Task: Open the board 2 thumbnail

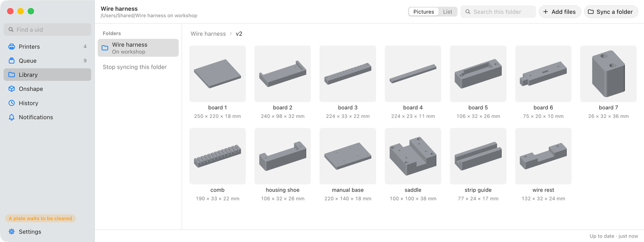Action: 283,74
